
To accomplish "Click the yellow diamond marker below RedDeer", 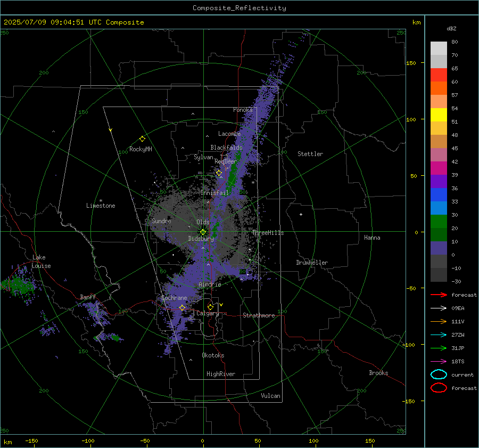I will tap(219, 173).
